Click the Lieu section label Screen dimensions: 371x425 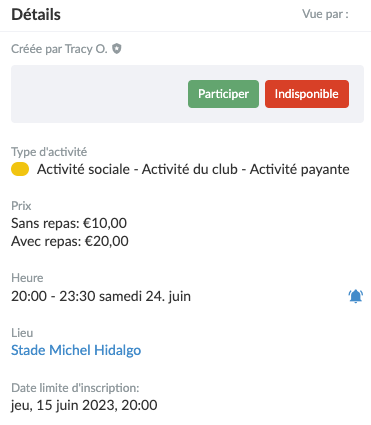[x=22, y=333]
